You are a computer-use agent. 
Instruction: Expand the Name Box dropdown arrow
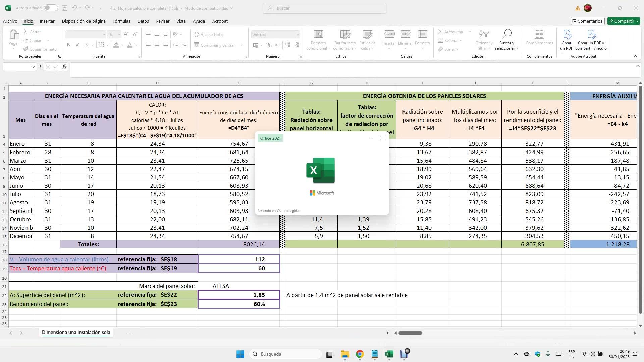pyautogui.click(x=33, y=67)
